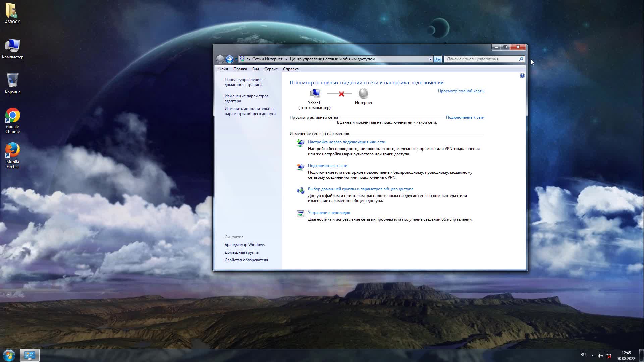The width and height of the screenshot is (644, 362).
Task: Click the red X connection status icon
Action: [x=341, y=94]
